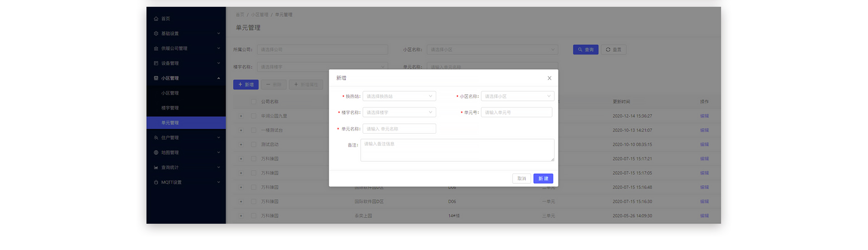
Task: Check the 华润公园九里 row checkbox
Action: 254,116
